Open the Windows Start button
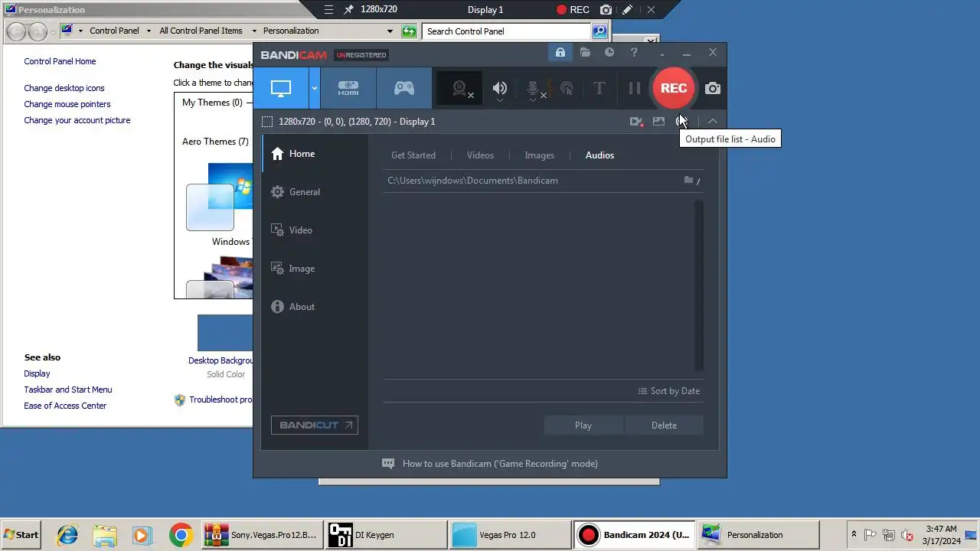The image size is (980, 551). click(21, 535)
